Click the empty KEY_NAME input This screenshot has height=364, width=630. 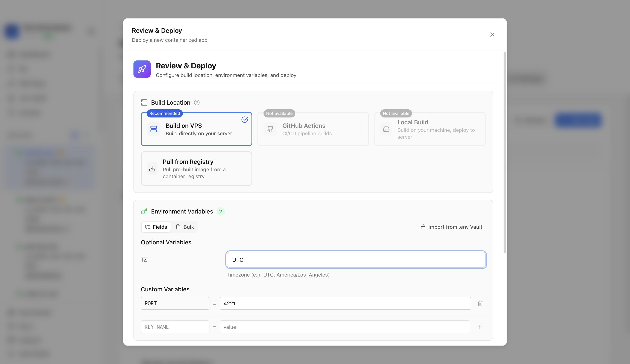pyautogui.click(x=175, y=327)
